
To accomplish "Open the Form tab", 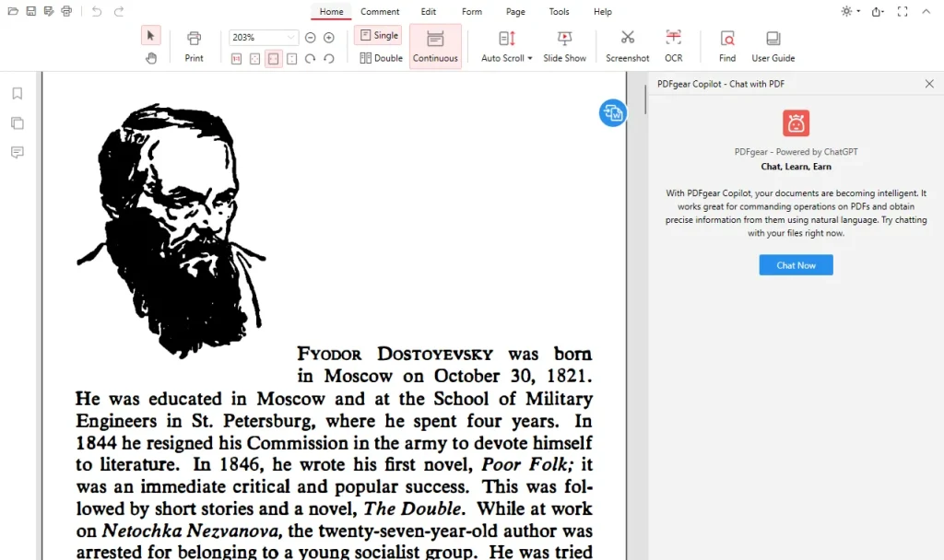I will (x=471, y=11).
